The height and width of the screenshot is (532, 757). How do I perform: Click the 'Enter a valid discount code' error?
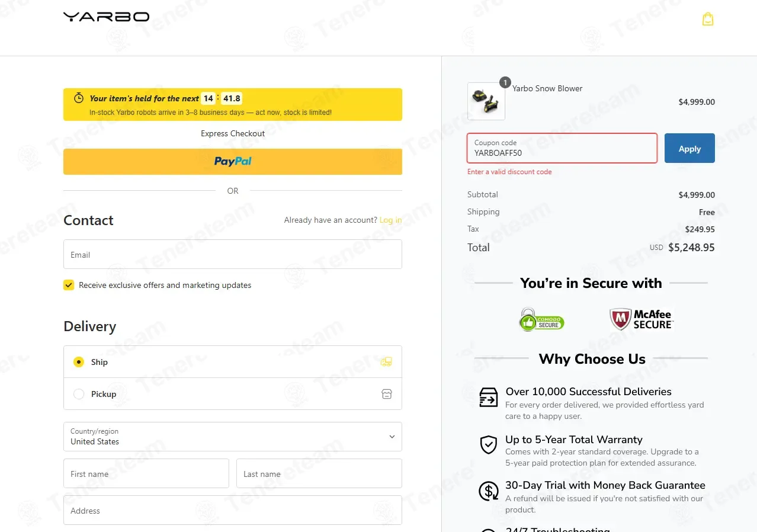tap(509, 172)
